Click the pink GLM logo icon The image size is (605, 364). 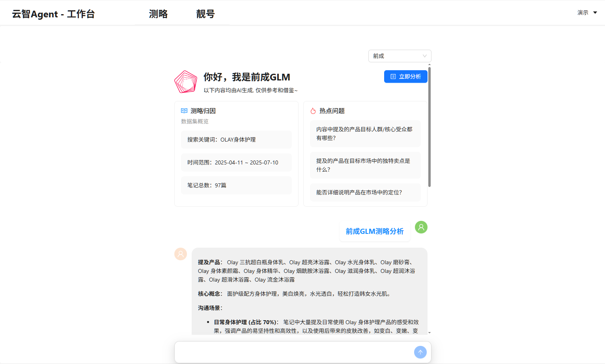click(186, 82)
